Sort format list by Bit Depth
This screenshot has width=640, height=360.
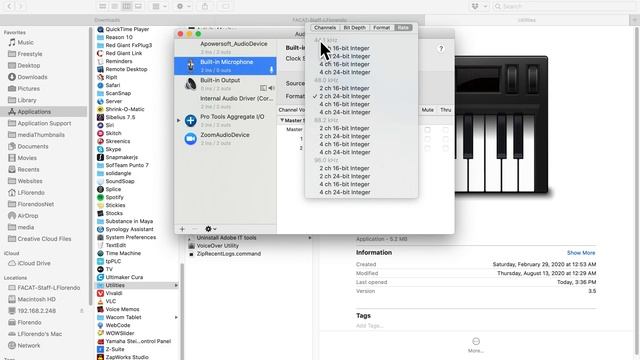(354, 28)
